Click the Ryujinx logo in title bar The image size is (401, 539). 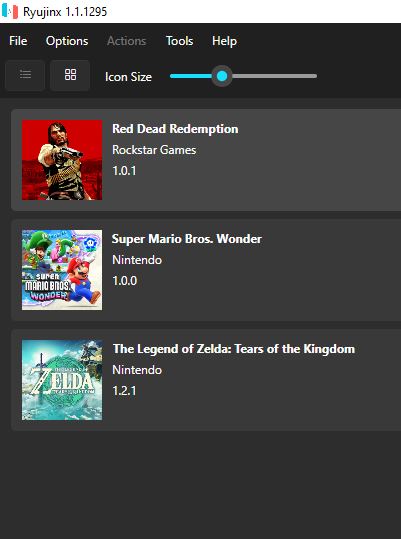pos(10,12)
